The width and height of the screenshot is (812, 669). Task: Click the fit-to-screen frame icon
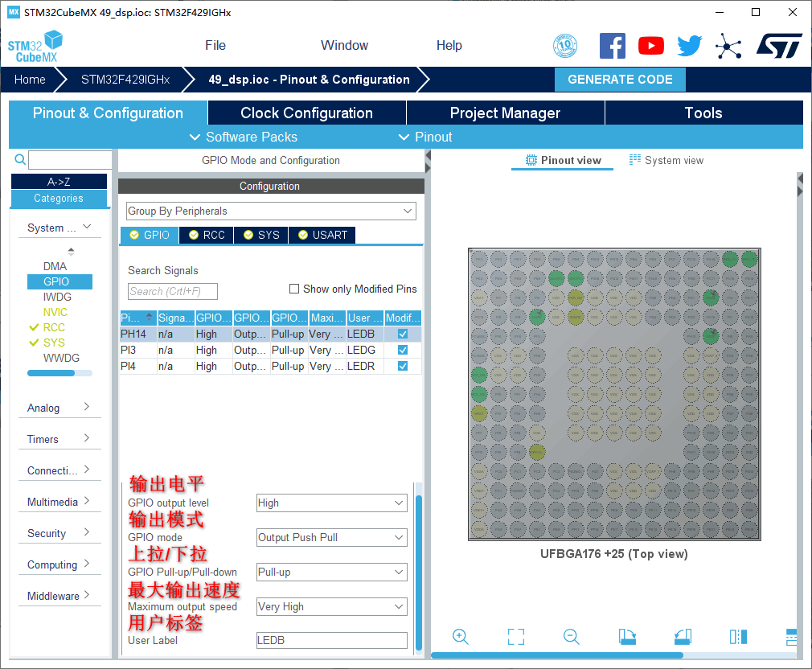[x=516, y=637]
